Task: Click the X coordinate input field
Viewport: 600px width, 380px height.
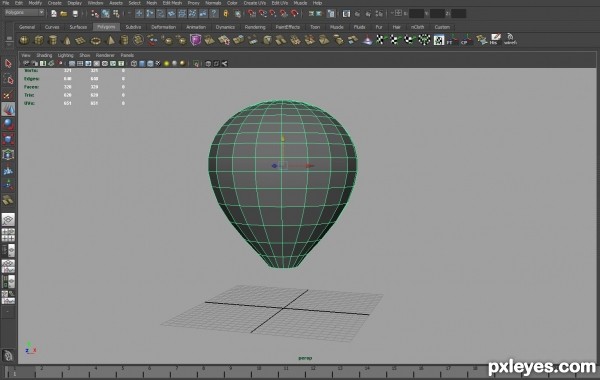Action: tap(416, 14)
